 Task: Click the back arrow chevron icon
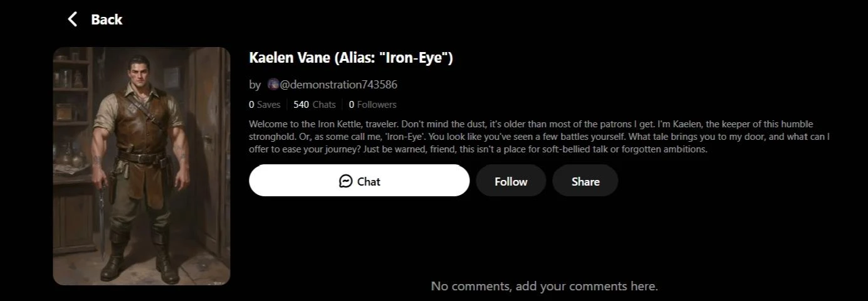(x=73, y=19)
